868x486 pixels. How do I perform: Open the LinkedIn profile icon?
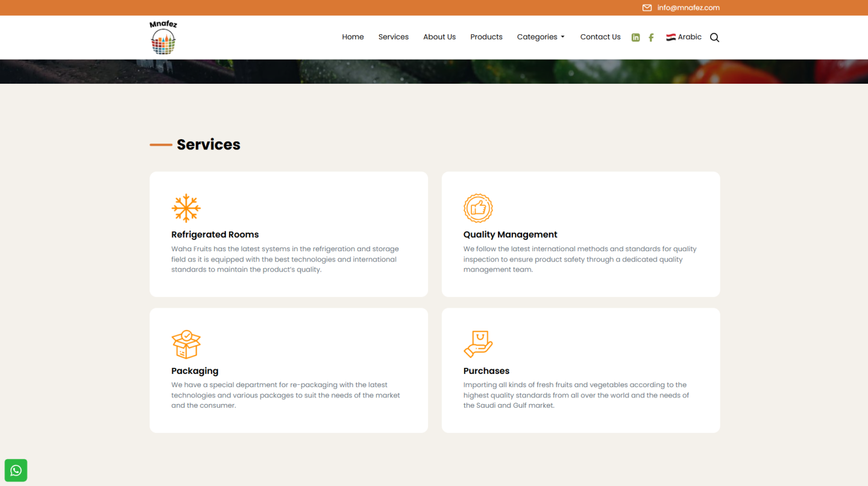635,37
